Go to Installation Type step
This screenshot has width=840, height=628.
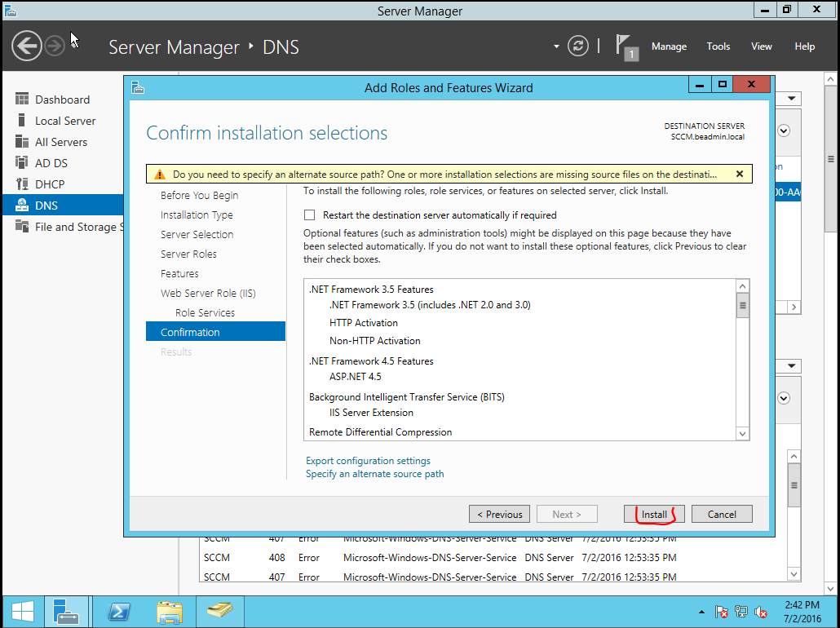click(197, 214)
